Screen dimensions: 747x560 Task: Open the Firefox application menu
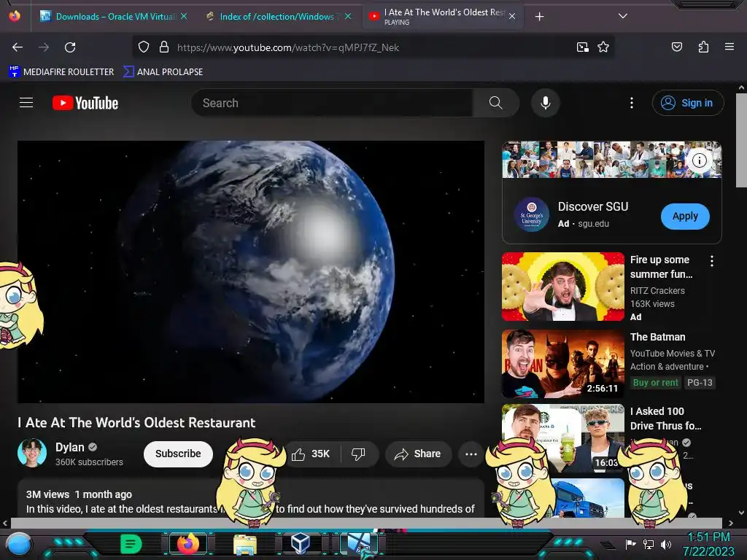[729, 47]
